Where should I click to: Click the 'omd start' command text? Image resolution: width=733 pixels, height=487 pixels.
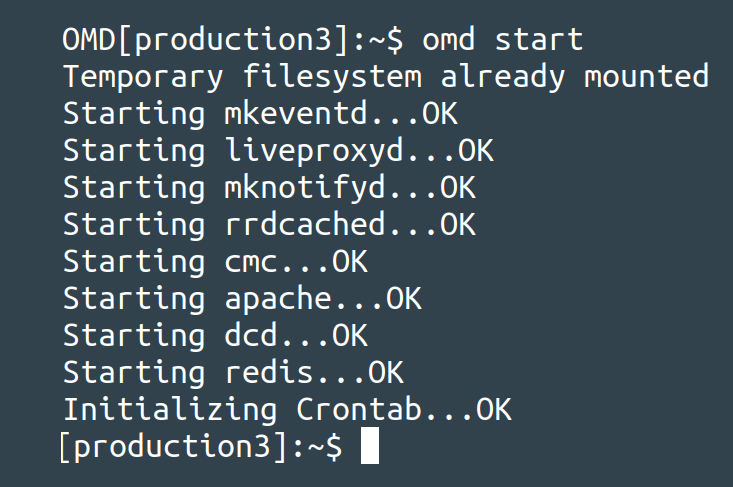[502, 41]
